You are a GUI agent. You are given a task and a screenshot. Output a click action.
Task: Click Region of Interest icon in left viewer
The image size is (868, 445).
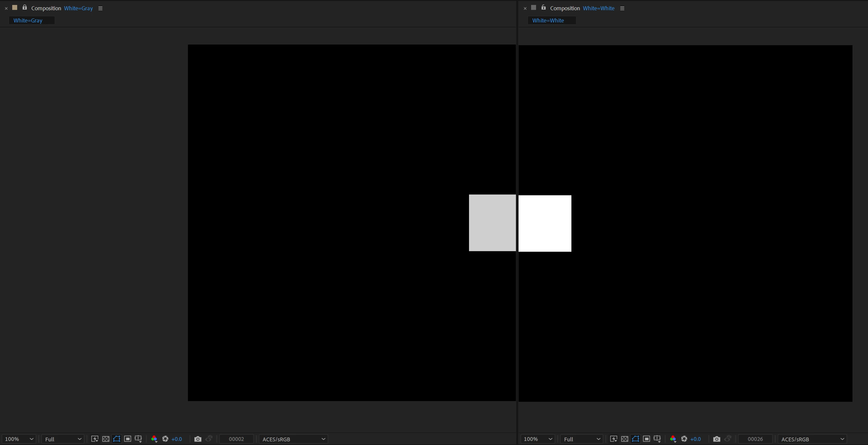click(x=127, y=439)
